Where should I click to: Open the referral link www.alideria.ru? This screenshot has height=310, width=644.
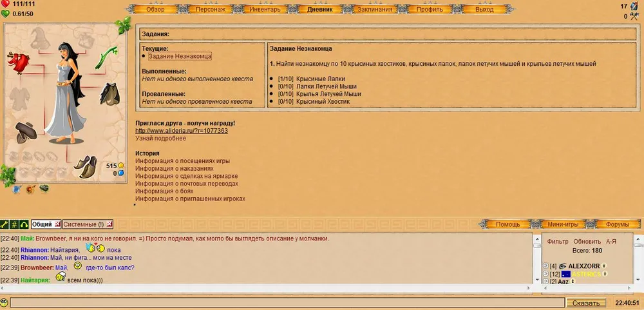point(182,131)
